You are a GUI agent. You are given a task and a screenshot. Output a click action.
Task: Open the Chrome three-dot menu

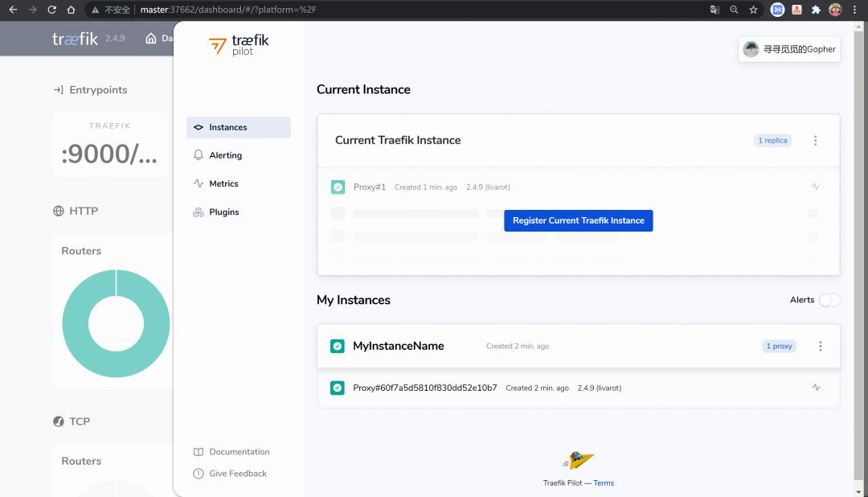coord(854,10)
